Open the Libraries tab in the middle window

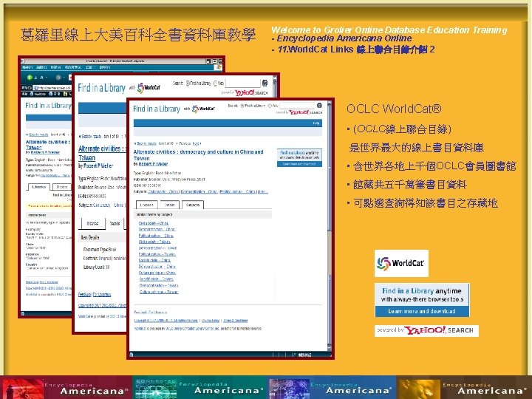(92, 224)
